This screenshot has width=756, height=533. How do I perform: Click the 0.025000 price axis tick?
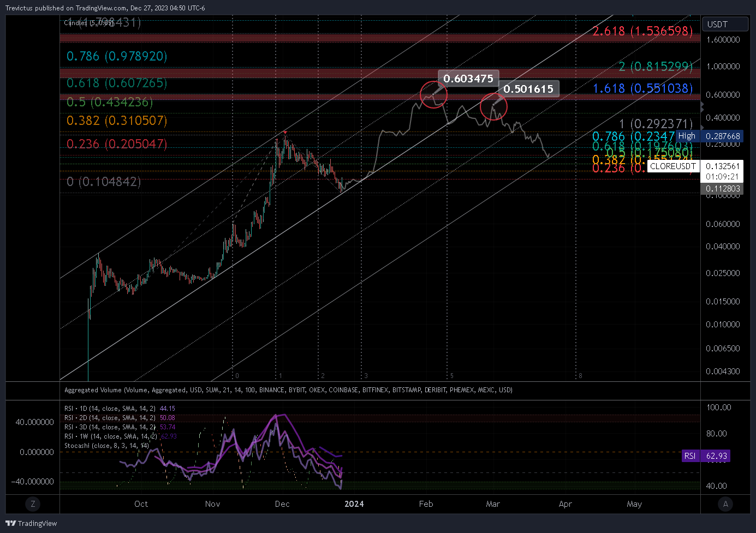point(723,273)
